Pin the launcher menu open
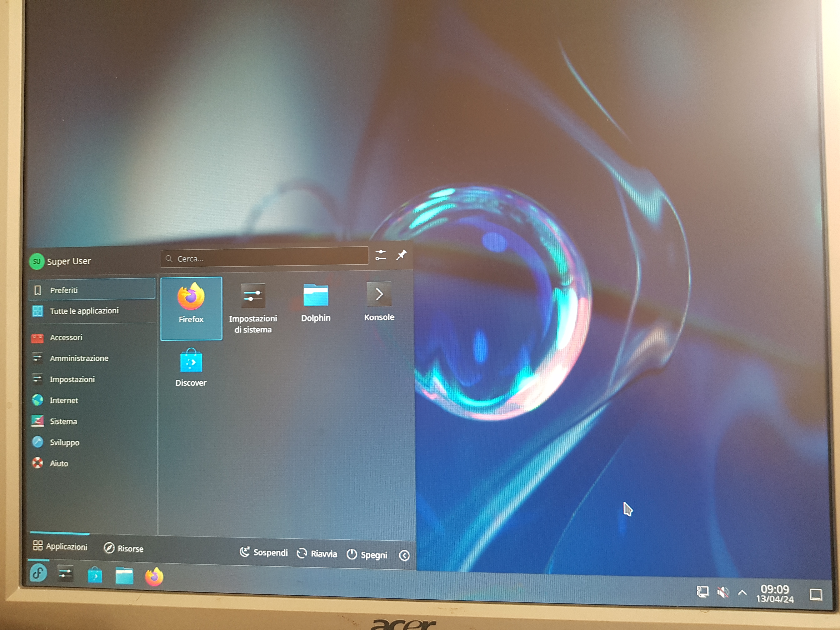This screenshot has height=630, width=840. point(401,254)
